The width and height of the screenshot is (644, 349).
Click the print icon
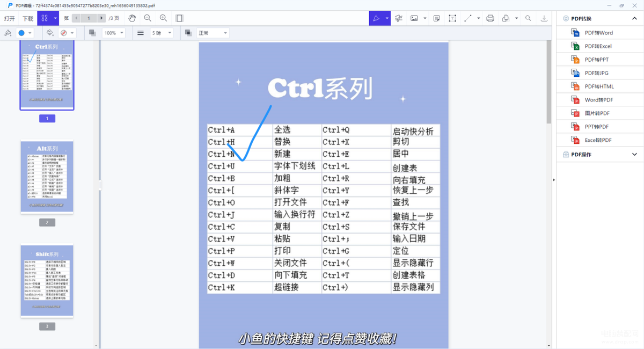point(490,18)
